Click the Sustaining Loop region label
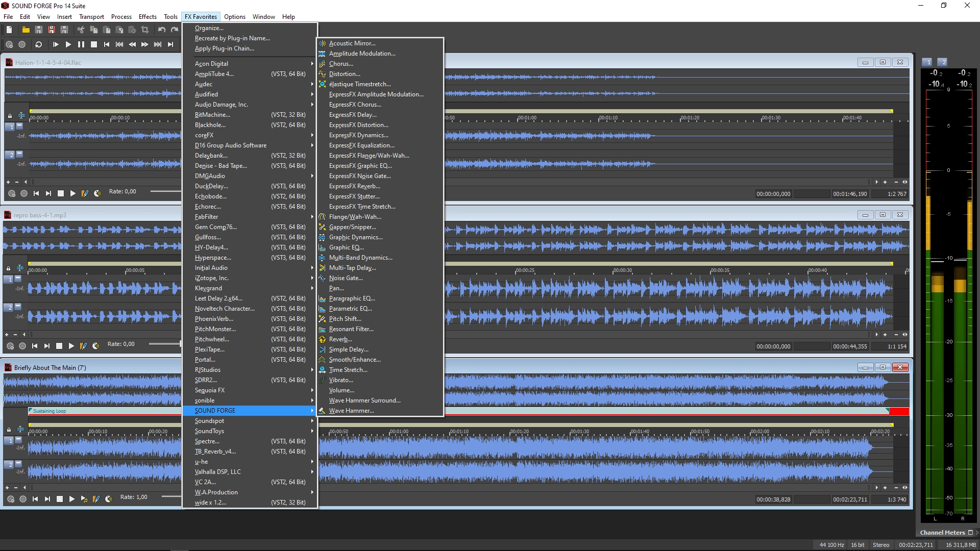This screenshot has width=980, height=551. click(50, 411)
